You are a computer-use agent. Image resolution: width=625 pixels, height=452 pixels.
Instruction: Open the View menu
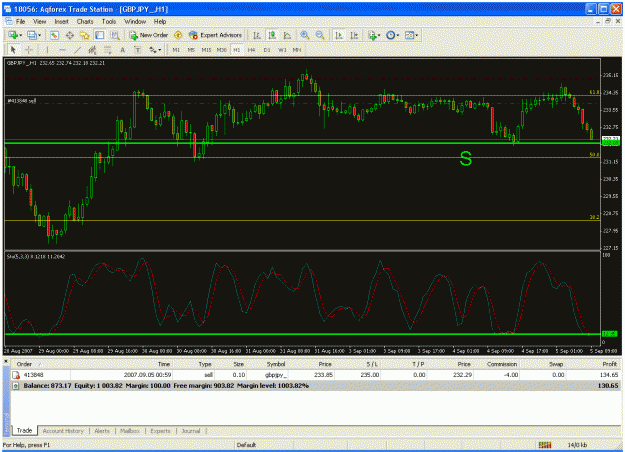coord(39,22)
